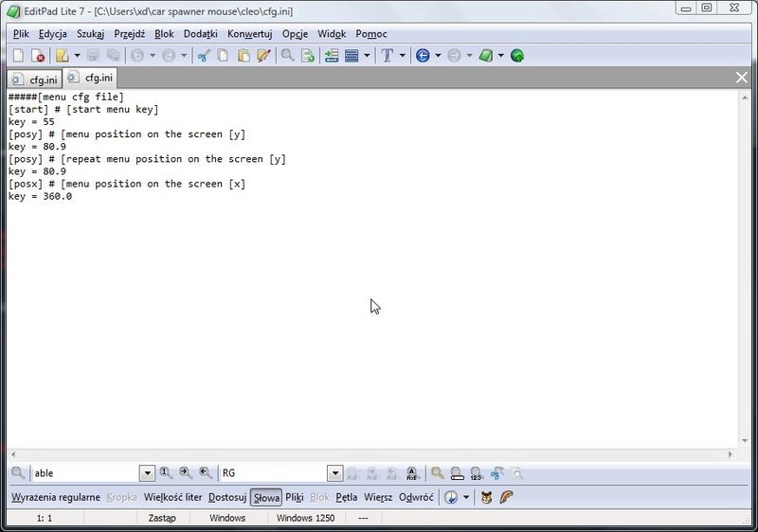Open the search text 'able' dropdown arrow
The height and width of the screenshot is (532, 758).
coord(147,473)
